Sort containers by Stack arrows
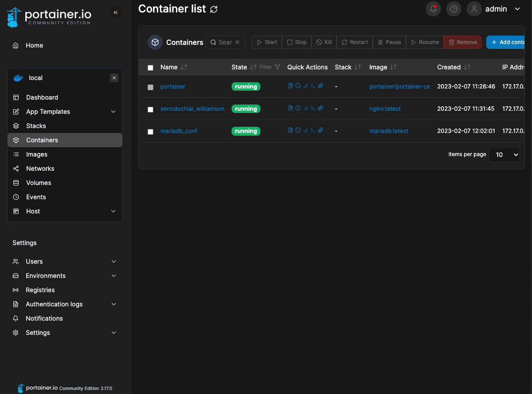 [358, 67]
